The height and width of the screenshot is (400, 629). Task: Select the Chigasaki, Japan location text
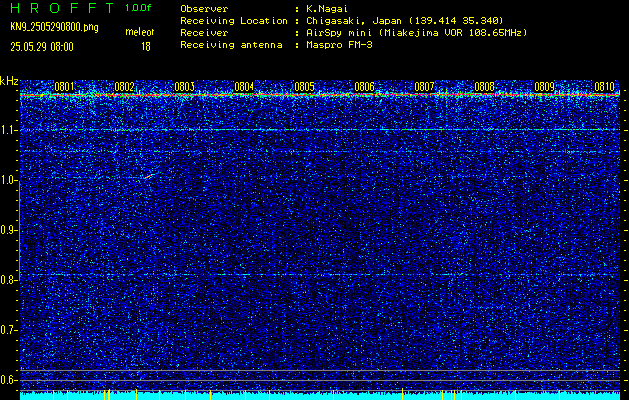[404, 21]
